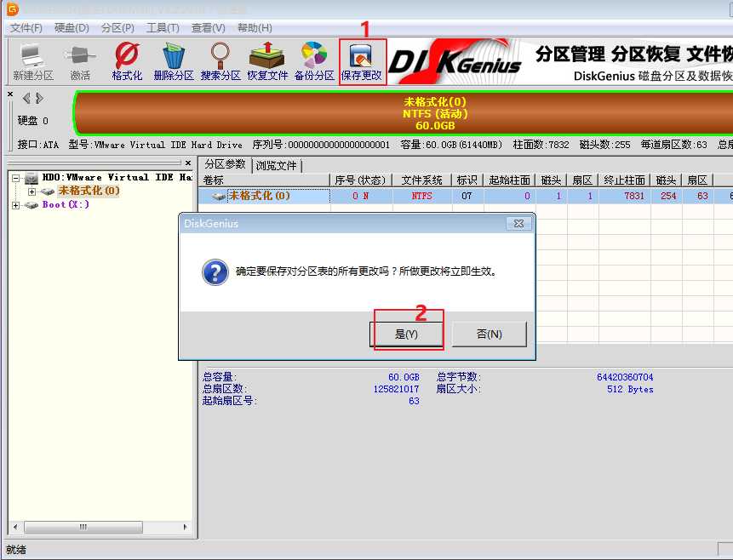Click the 激活 toolbar icon
The width and height of the screenshot is (733, 560).
(80, 62)
